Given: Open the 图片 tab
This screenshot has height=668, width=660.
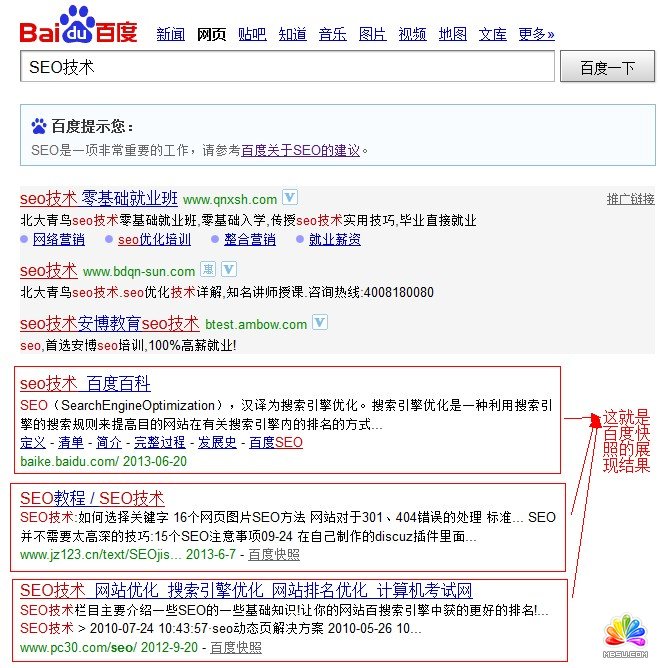Looking at the screenshot, I should pyautogui.click(x=372, y=34).
